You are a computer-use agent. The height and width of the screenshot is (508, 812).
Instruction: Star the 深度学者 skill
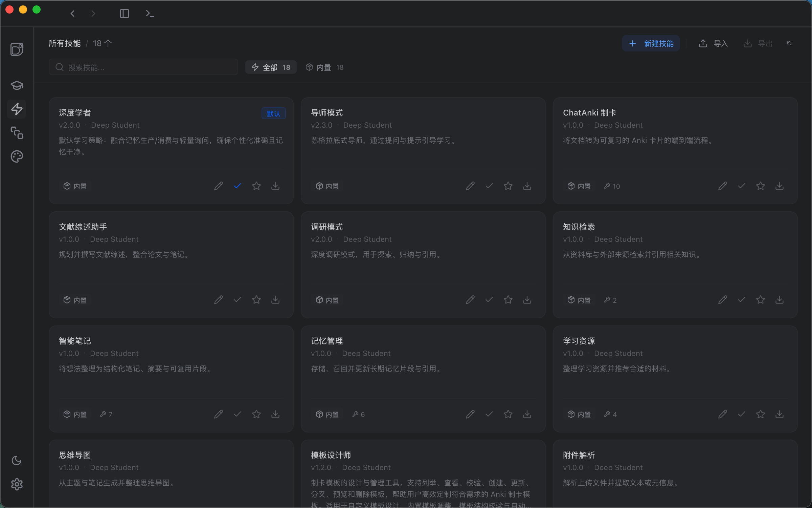[256, 186]
